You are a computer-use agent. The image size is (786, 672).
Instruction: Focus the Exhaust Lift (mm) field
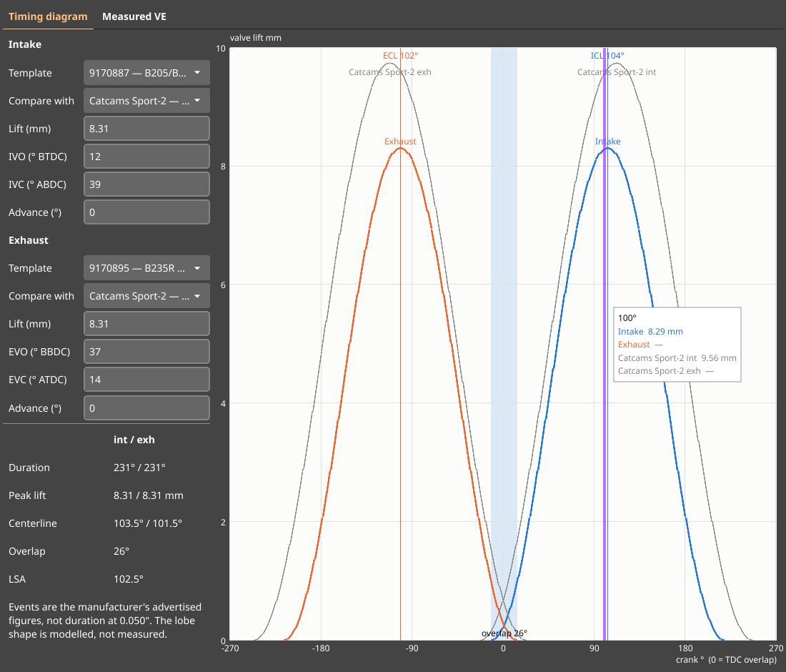click(x=146, y=324)
